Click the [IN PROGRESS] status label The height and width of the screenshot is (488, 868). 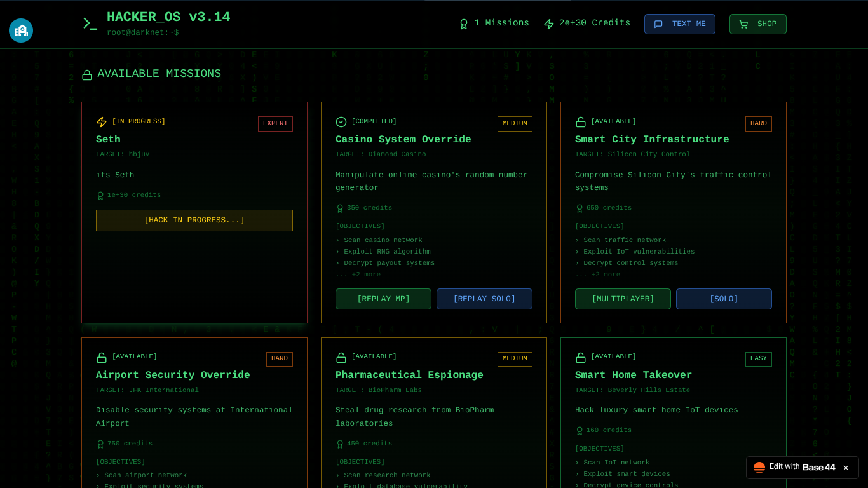[x=139, y=121]
